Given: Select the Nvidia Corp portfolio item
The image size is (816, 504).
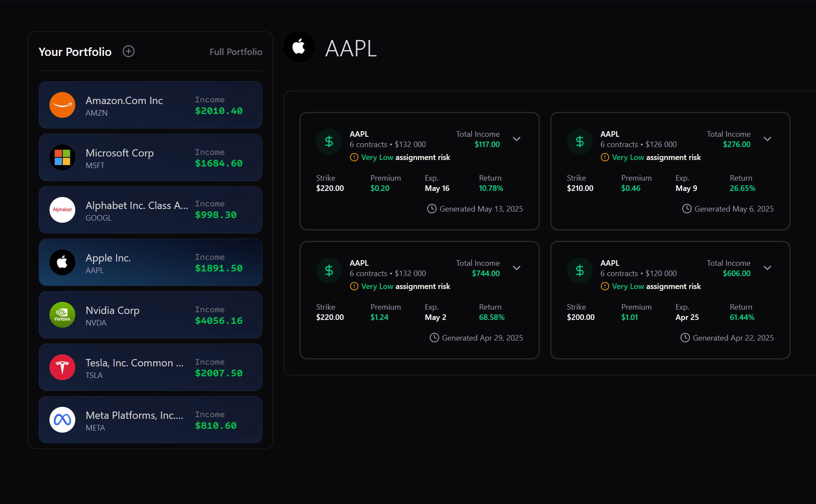Looking at the screenshot, I should tap(151, 315).
